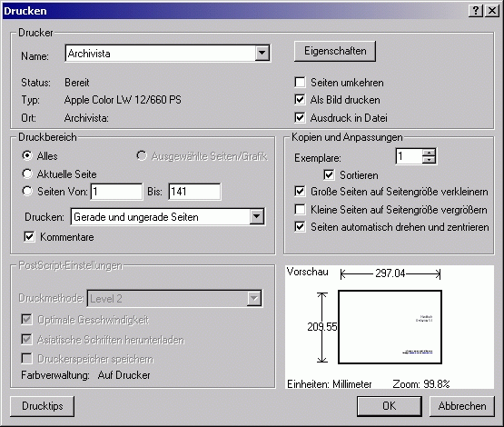The height and width of the screenshot is (427, 504).
Task: Open printer Eigenschaften button
Action: coord(335,51)
